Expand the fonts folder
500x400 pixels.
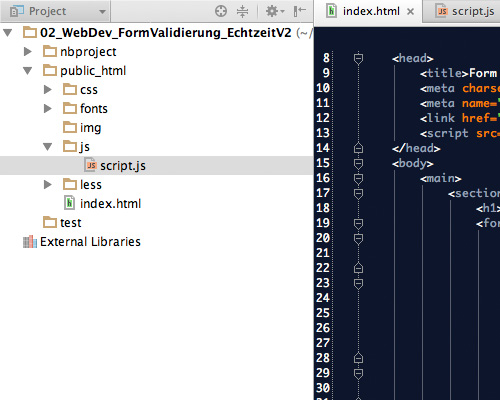[48, 109]
